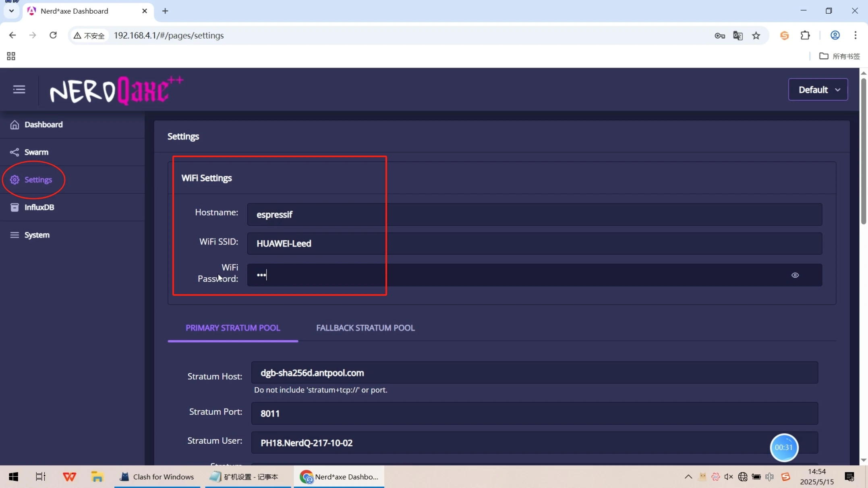Open browser extensions puzzle icon

tap(805, 35)
